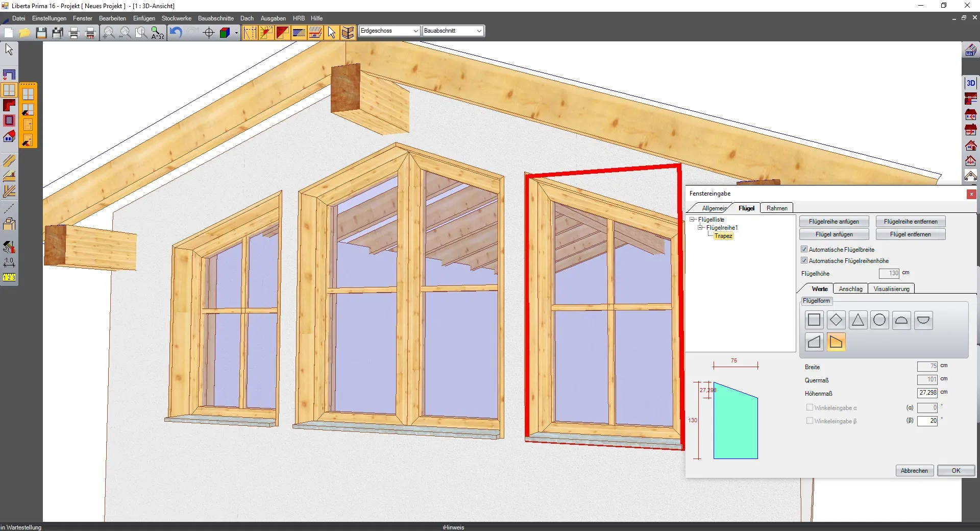This screenshot has height=531, width=980.
Task: Choose the triangle wing shape
Action: [857, 320]
